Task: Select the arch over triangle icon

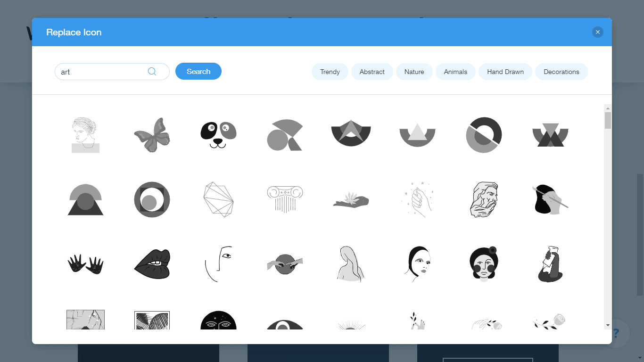Action: [85, 199]
